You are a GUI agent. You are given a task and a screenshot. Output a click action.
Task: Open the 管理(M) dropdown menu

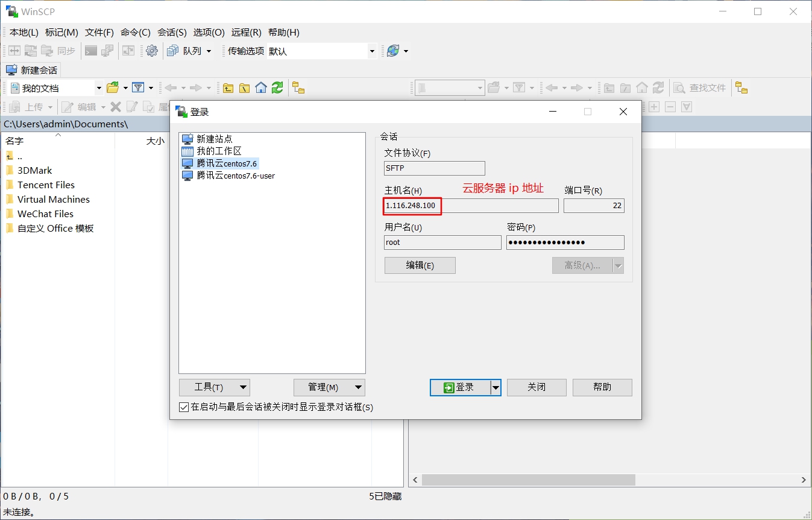click(329, 387)
